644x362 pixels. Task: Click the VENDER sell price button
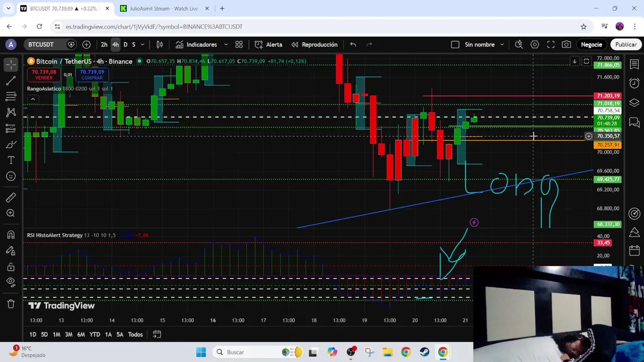coord(44,74)
